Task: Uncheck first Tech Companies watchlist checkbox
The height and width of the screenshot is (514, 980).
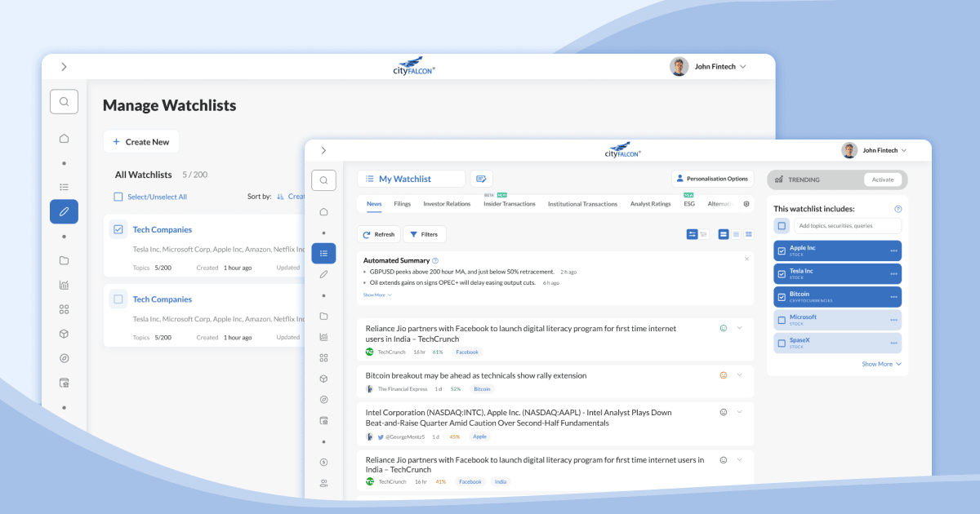Action: [x=118, y=229]
